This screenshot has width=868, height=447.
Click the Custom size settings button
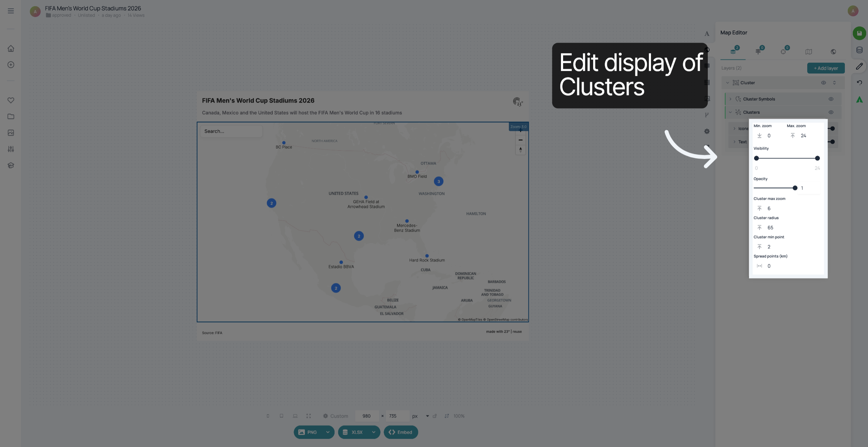coord(336,416)
